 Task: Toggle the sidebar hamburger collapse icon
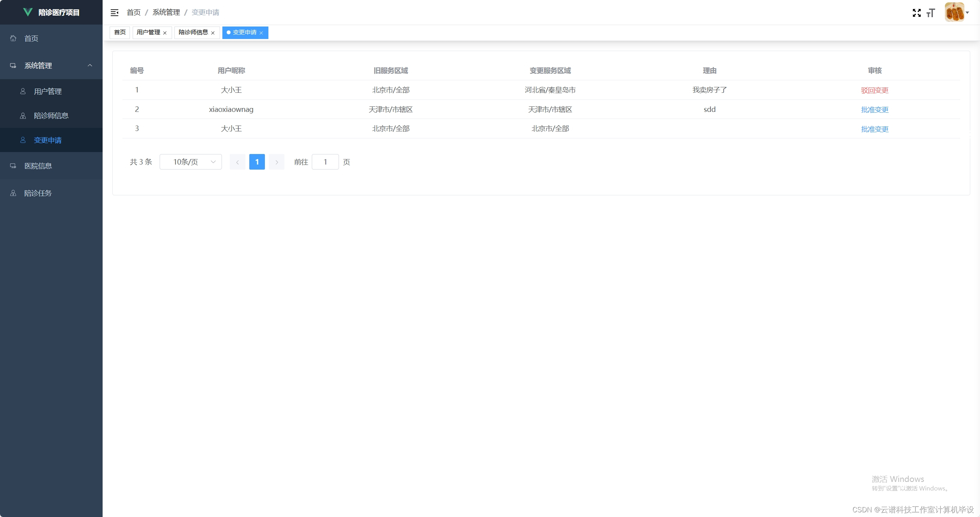(x=114, y=12)
